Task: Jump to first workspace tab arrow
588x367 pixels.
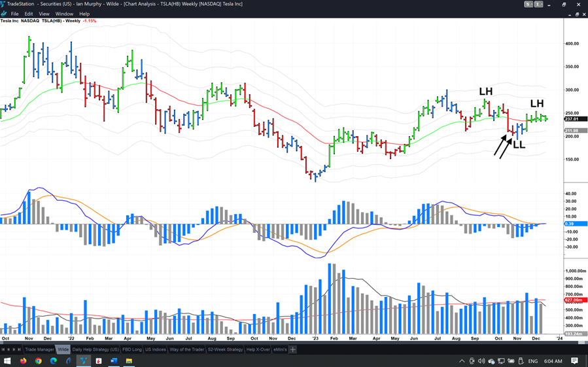Action: pyautogui.click(x=3, y=349)
